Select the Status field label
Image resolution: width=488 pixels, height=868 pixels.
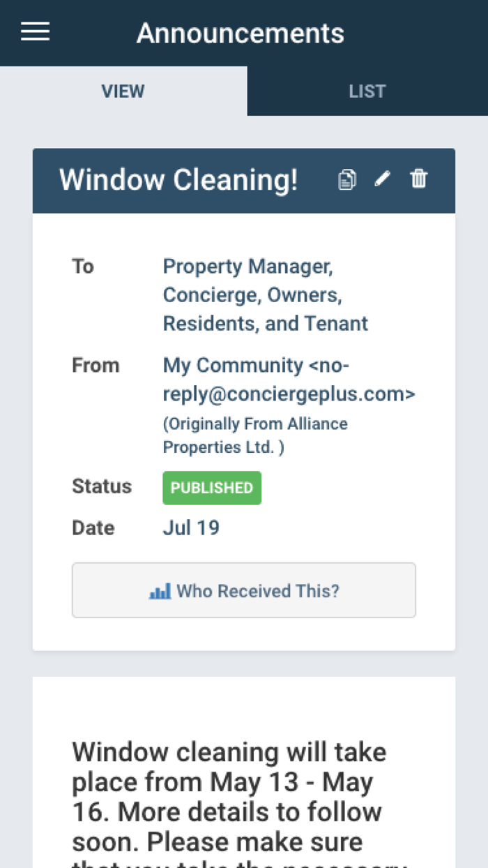pyautogui.click(x=102, y=486)
